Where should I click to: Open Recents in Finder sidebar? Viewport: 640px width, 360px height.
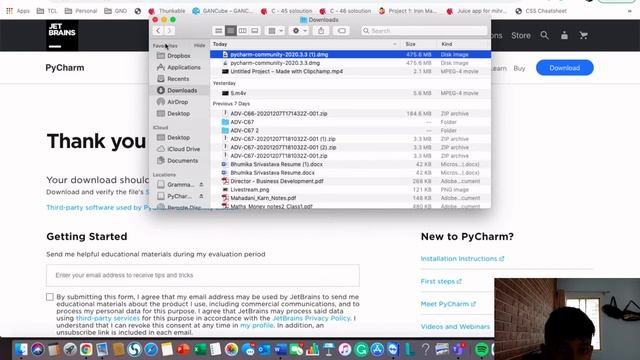[178, 79]
